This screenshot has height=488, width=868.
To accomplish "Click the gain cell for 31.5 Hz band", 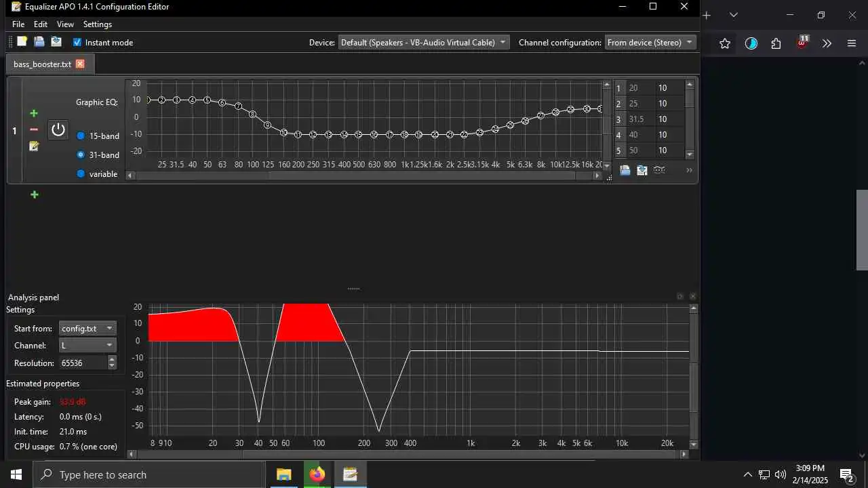I will pyautogui.click(x=669, y=119).
